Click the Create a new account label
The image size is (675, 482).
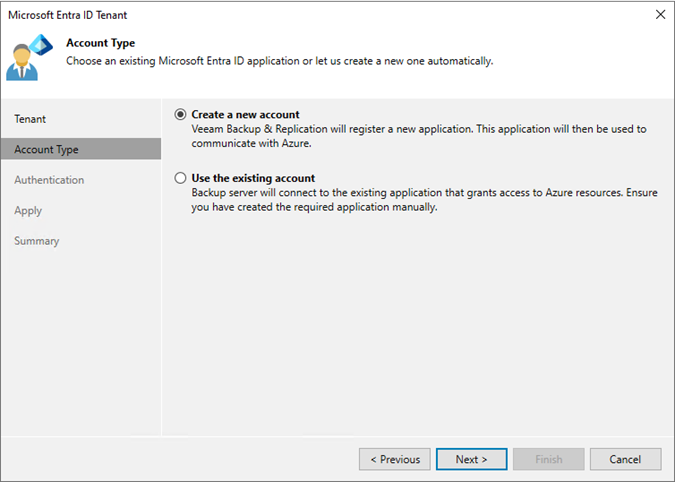[x=245, y=114]
